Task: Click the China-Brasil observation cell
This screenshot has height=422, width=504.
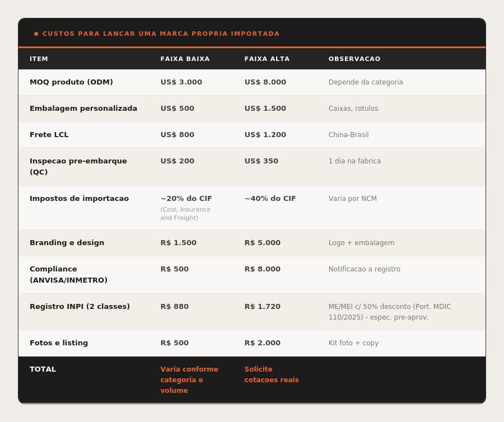Action: click(348, 135)
